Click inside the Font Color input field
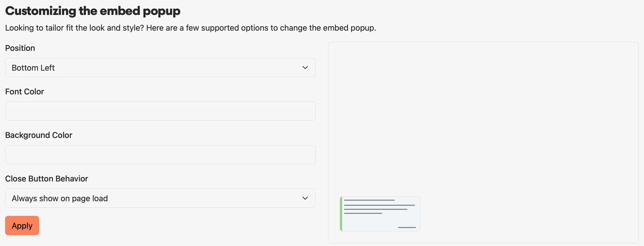 pyautogui.click(x=160, y=111)
